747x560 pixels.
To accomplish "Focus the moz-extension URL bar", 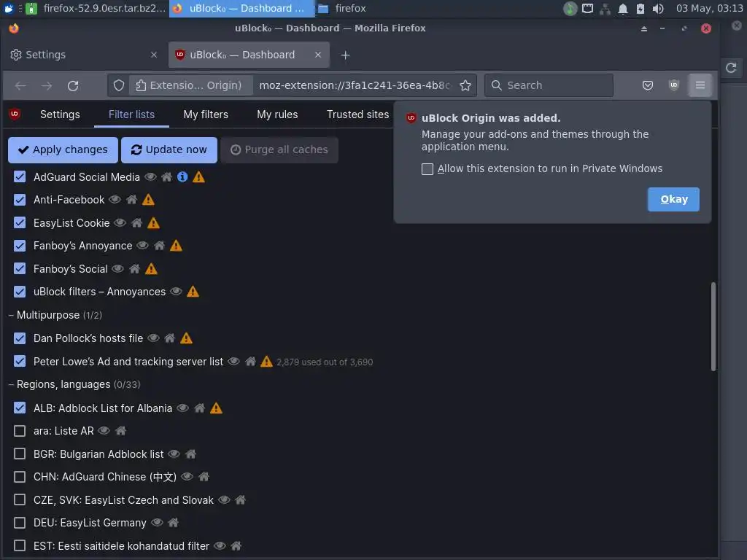I will tap(355, 85).
